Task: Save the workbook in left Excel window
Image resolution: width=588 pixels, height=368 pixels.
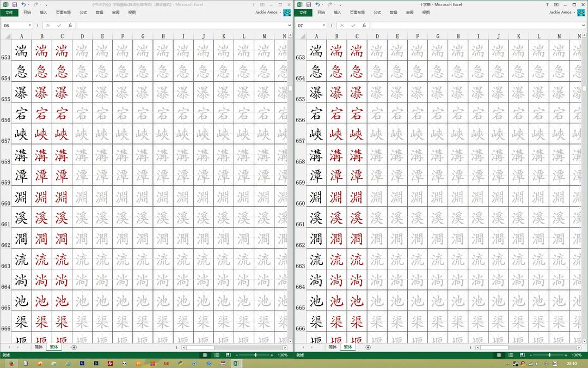Action: pos(14,4)
